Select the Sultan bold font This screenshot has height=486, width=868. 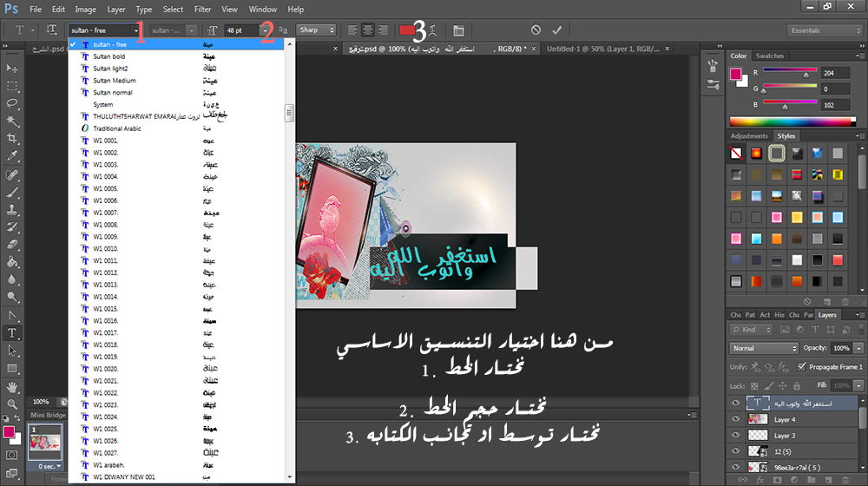[x=109, y=56]
